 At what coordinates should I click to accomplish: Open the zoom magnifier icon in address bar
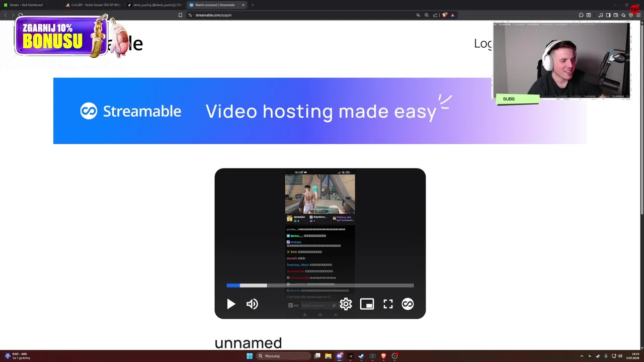(x=427, y=15)
